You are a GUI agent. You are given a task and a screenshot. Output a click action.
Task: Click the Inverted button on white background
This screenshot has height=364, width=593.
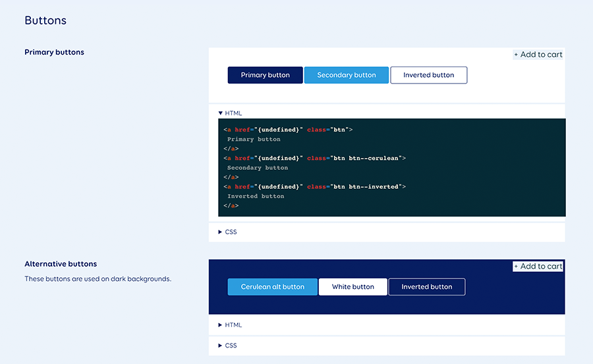pyautogui.click(x=428, y=75)
